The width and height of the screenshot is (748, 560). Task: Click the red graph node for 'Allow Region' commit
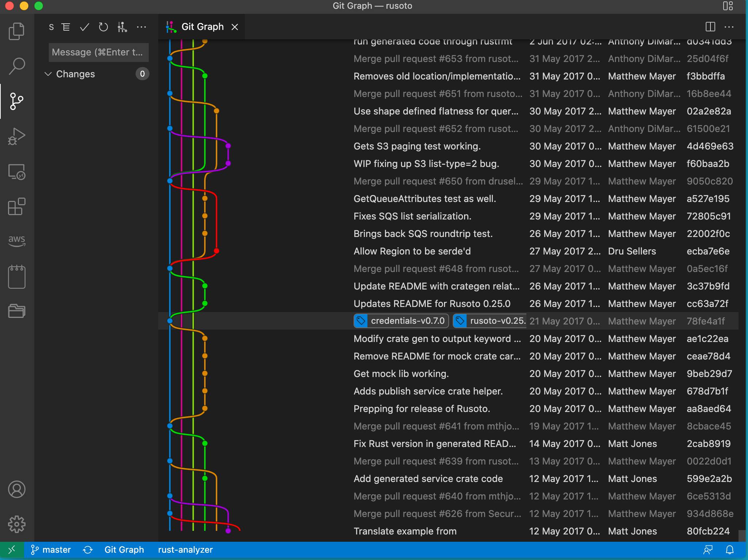point(217,251)
